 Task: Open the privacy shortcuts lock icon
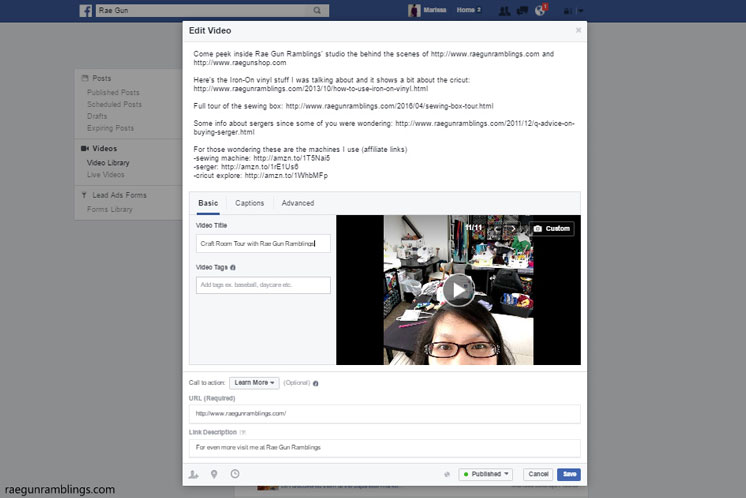(x=567, y=11)
